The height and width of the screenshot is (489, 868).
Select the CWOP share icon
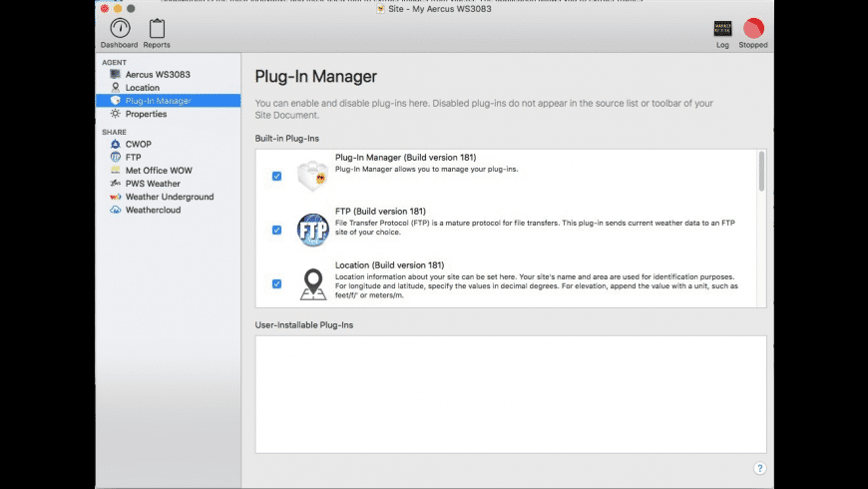(x=116, y=145)
